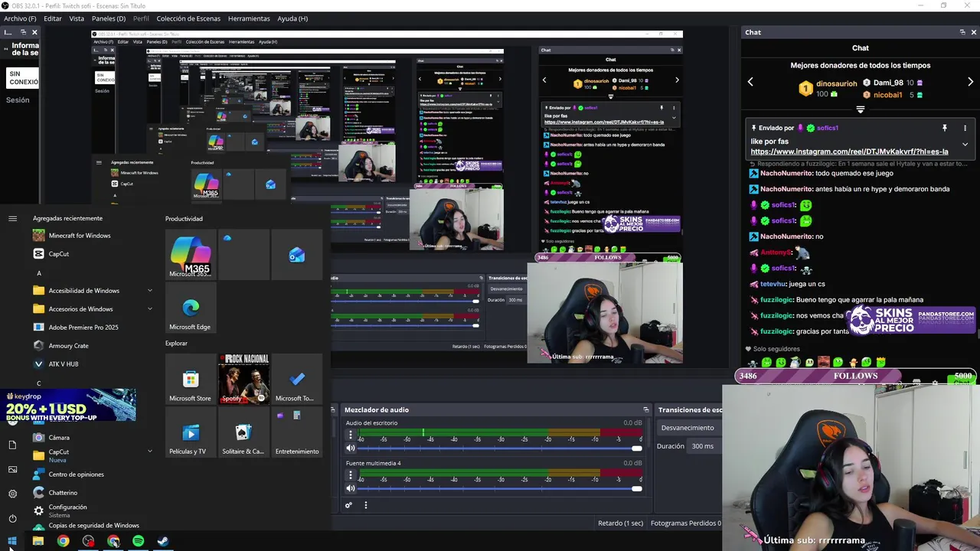Open the Solitaire & Casual Games tile

click(x=243, y=432)
